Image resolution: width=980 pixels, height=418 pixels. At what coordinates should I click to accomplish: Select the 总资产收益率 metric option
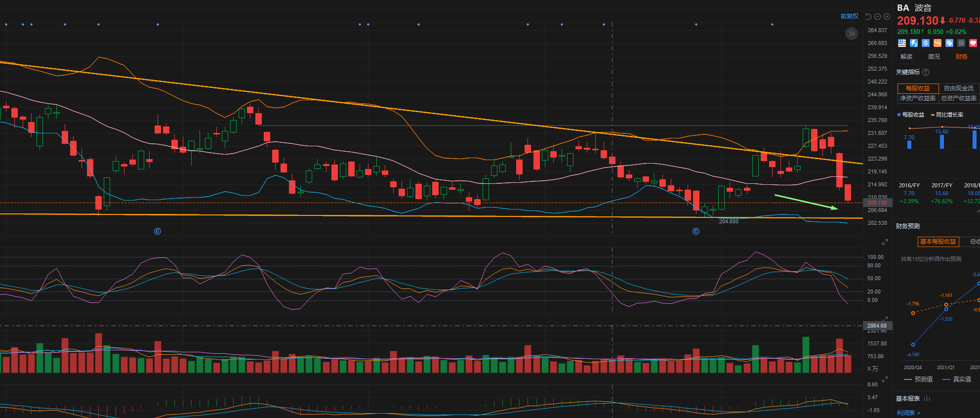959,98
